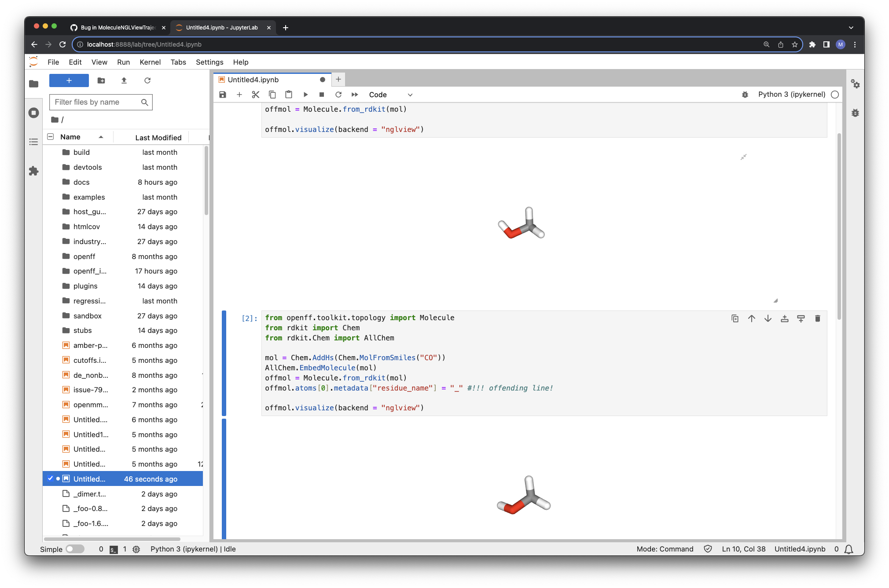
Task: Open the debugger side panel on the right
Action: (855, 113)
